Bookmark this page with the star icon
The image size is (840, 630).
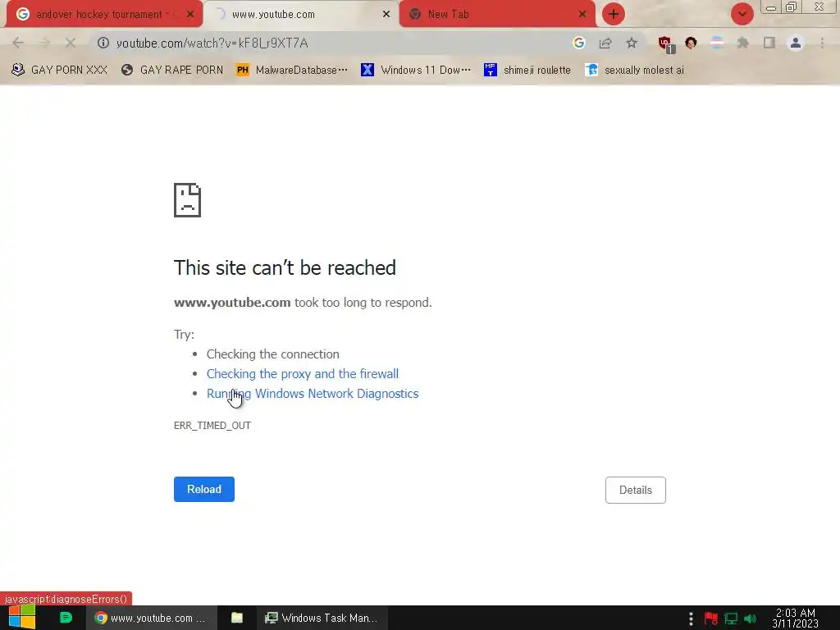point(632,43)
